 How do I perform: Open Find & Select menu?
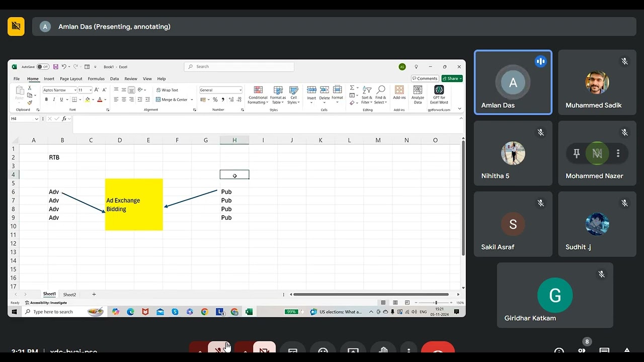pyautogui.click(x=381, y=95)
